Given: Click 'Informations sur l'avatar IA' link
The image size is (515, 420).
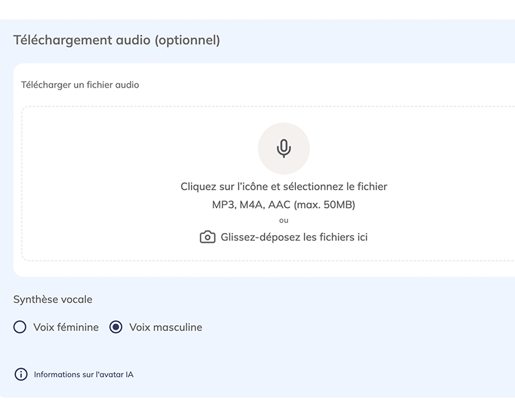Looking at the screenshot, I should click(x=83, y=374).
